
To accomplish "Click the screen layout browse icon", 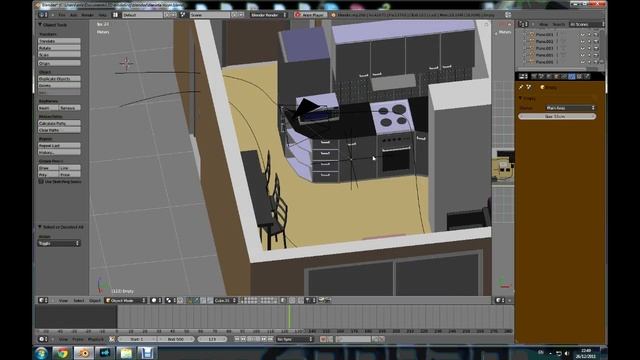I will pyautogui.click(x=116, y=15).
